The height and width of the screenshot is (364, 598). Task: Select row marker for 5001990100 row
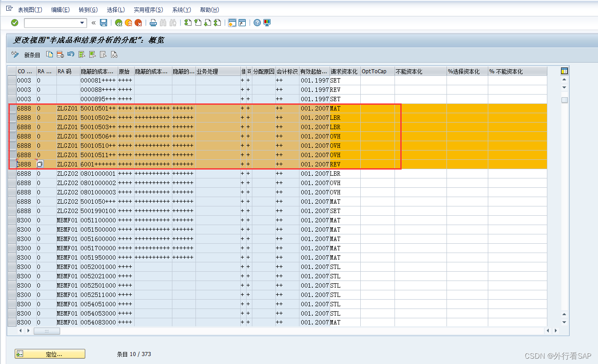click(x=12, y=211)
